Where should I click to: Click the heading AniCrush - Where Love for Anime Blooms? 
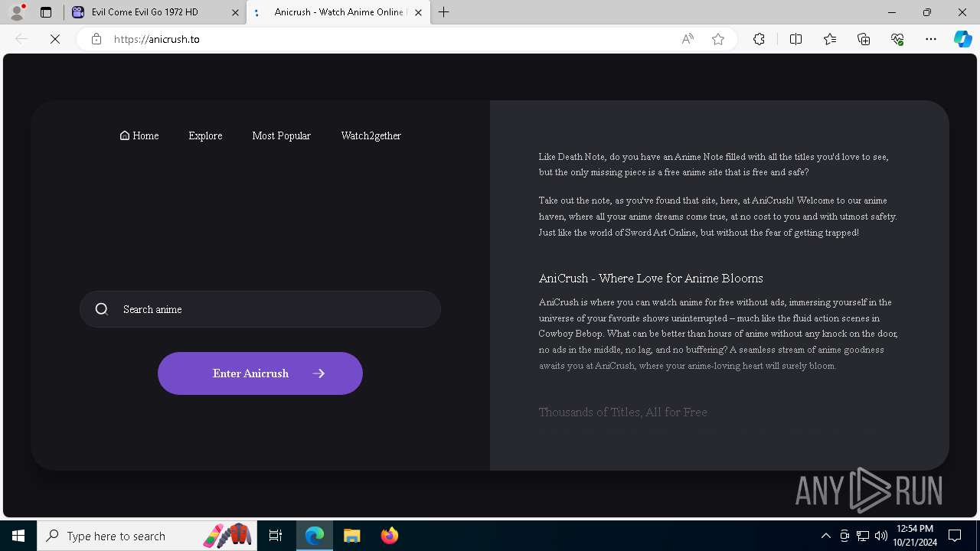(x=651, y=279)
